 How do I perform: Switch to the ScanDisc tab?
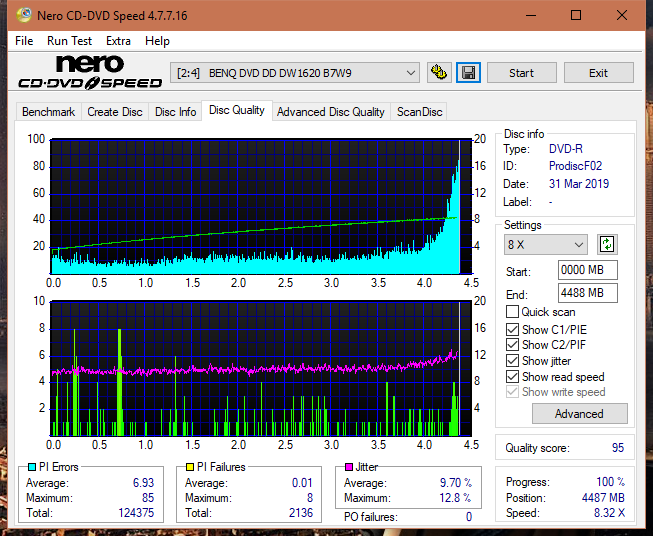pyautogui.click(x=419, y=112)
